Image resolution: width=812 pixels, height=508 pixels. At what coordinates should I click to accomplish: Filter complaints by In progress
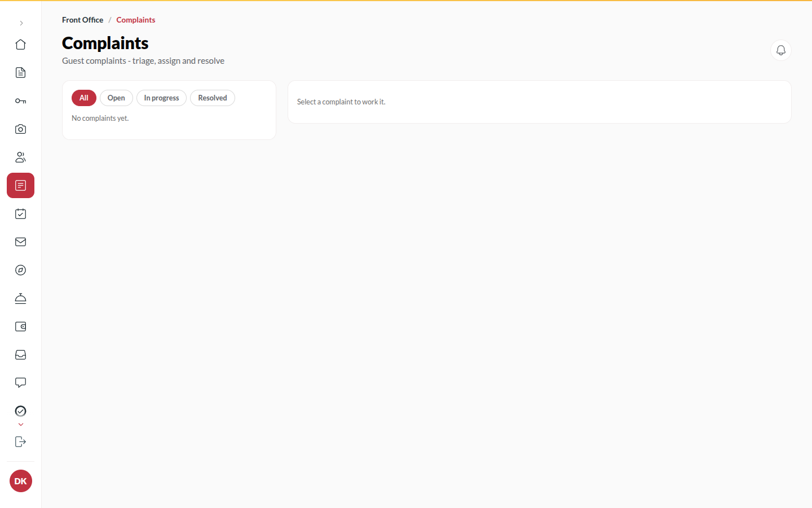pos(161,98)
